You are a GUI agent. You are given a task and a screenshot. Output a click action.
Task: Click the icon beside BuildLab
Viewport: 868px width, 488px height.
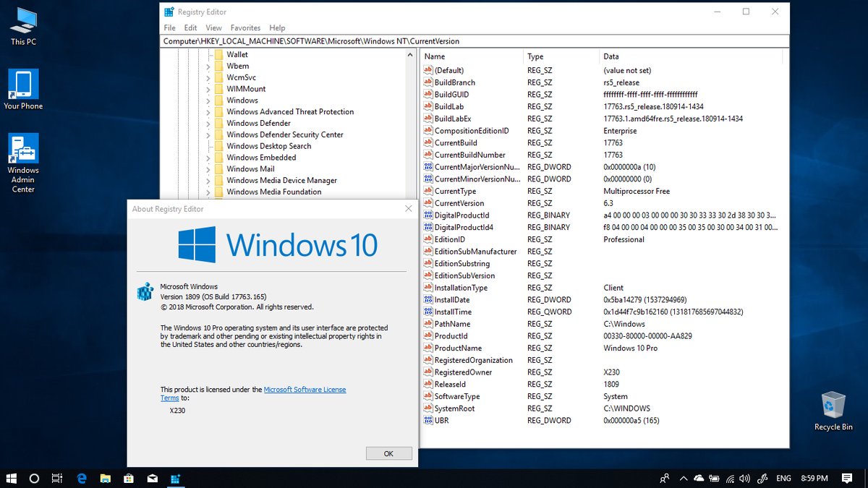click(427, 107)
